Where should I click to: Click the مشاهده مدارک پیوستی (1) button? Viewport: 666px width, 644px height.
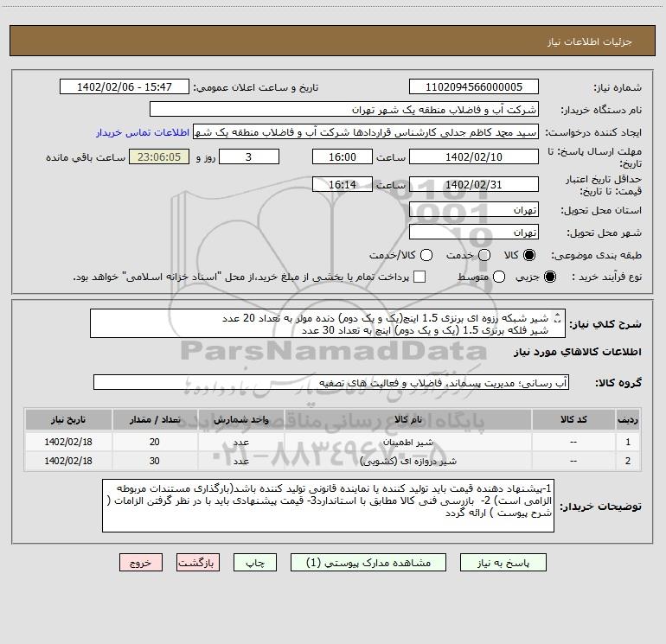[368, 563]
